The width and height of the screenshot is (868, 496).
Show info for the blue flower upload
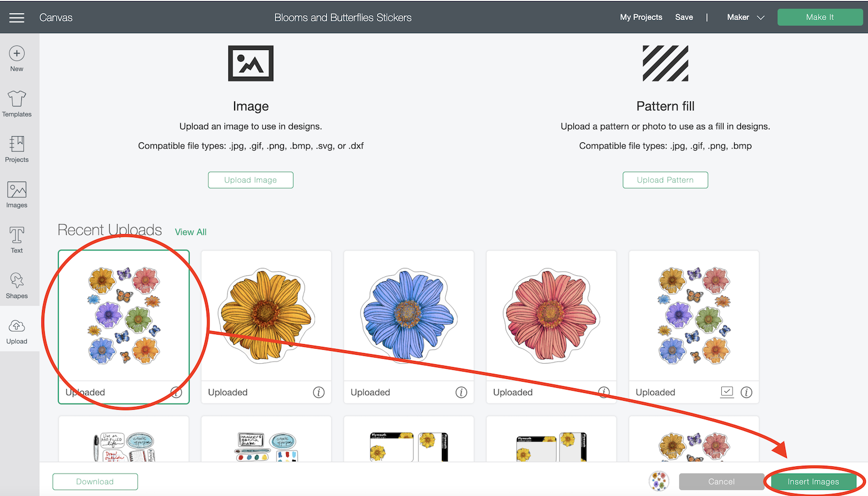point(461,392)
